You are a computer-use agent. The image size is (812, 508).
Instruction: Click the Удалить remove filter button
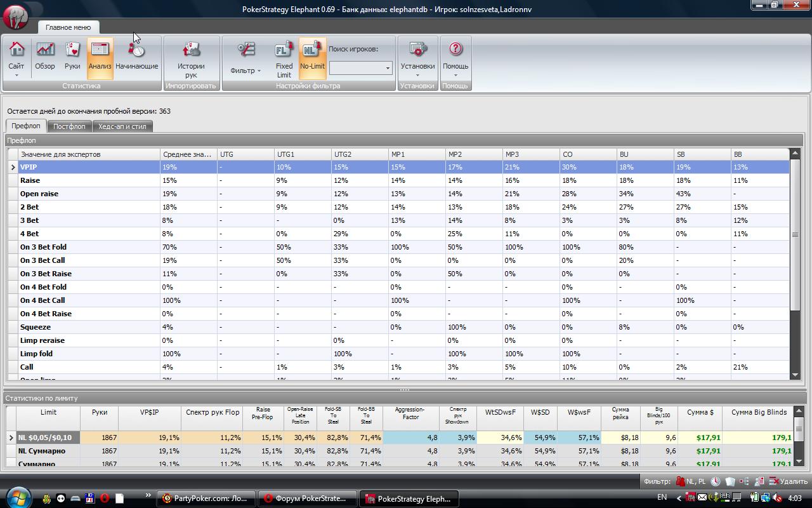click(788, 481)
